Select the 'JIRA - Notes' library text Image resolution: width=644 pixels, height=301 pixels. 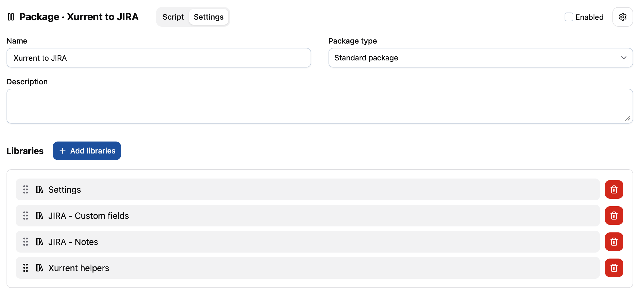point(73,242)
